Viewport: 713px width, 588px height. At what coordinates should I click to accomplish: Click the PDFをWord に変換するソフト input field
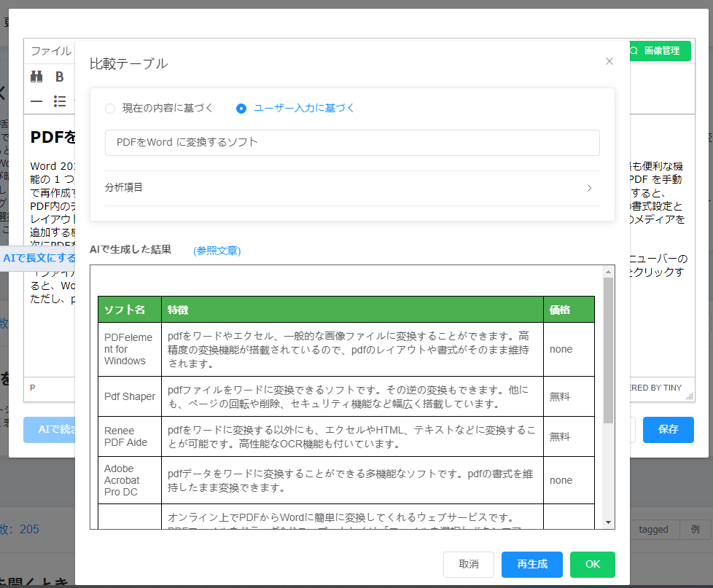(x=352, y=143)
